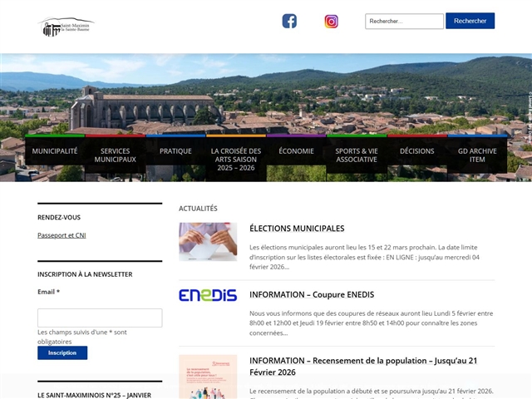Screen dimensions: 532x399
Task: Open the GD Archive Item menu
Action: click(477, 155)
